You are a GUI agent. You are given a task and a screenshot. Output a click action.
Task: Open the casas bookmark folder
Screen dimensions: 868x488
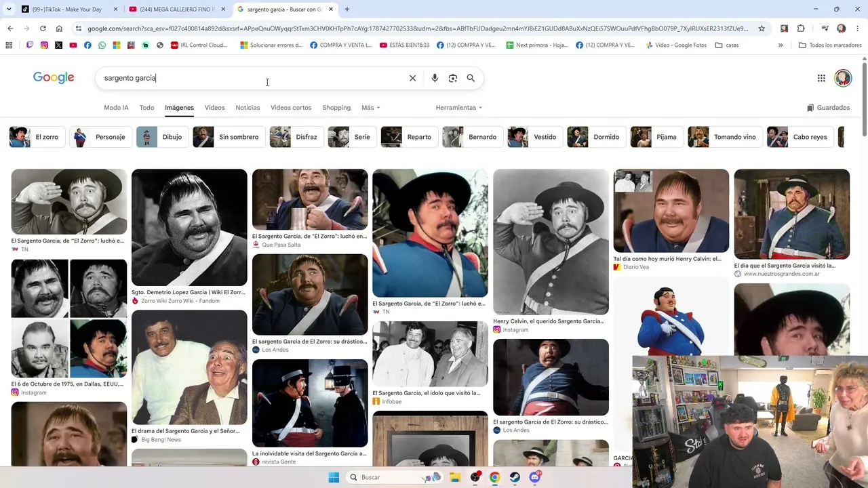(x=727, y=45)
